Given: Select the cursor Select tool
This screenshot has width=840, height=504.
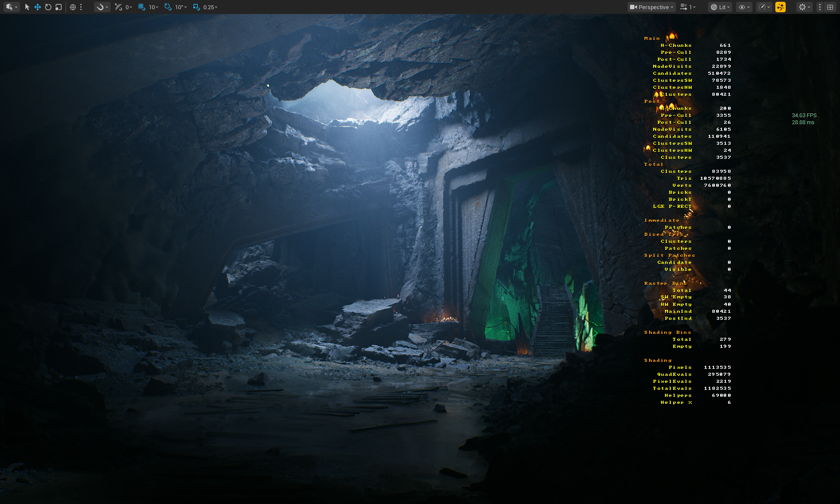Looking at the screenshot, I should [x=27, y=7].
